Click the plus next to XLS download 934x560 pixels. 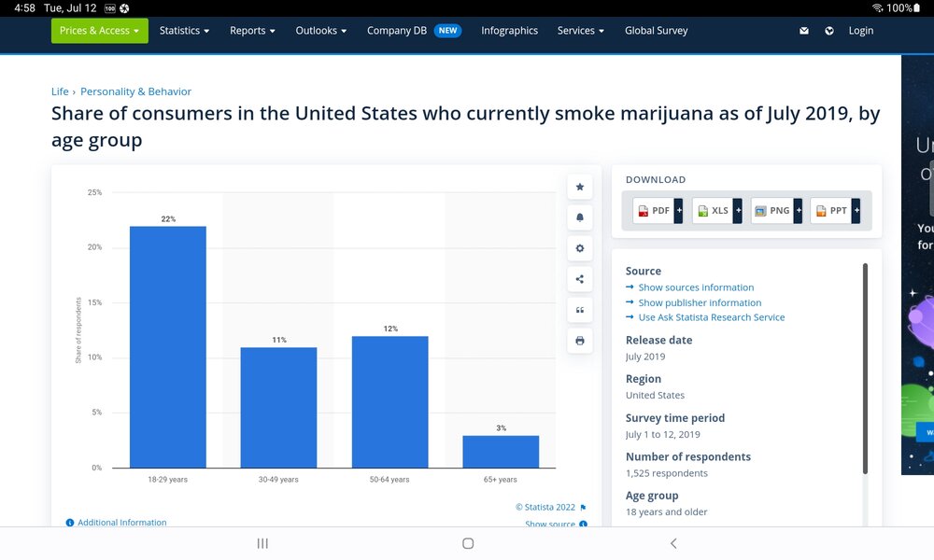(x=738, y=211)
